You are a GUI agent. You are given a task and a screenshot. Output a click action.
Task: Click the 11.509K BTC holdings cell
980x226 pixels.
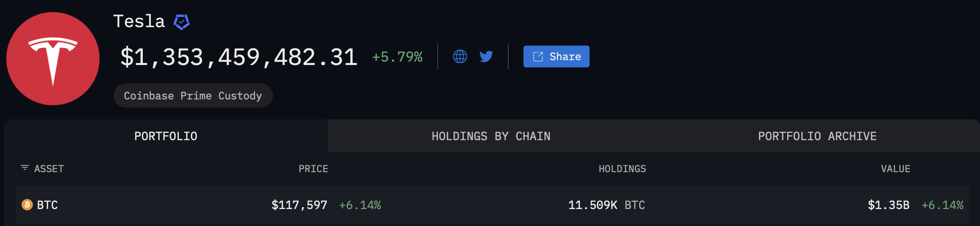pyautogui.click(x=607, y=205)
